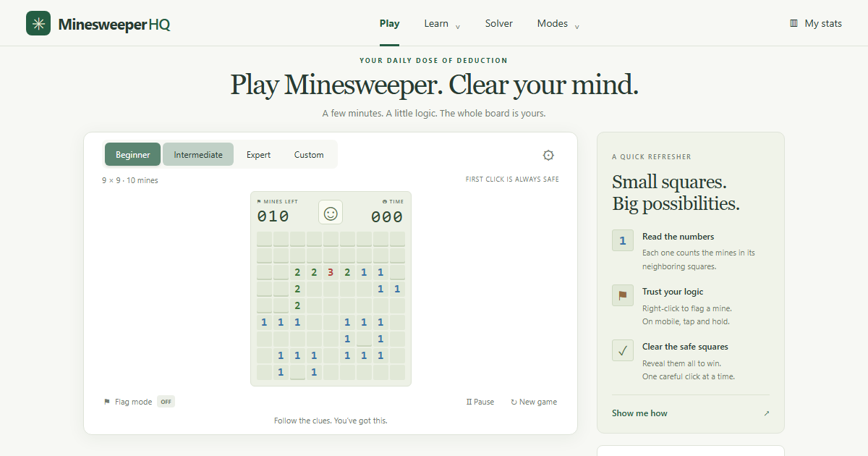Reveal the covered cell enclosed by eight 1s
This screenshot has height=456, width=868.
tap(364, 339)
